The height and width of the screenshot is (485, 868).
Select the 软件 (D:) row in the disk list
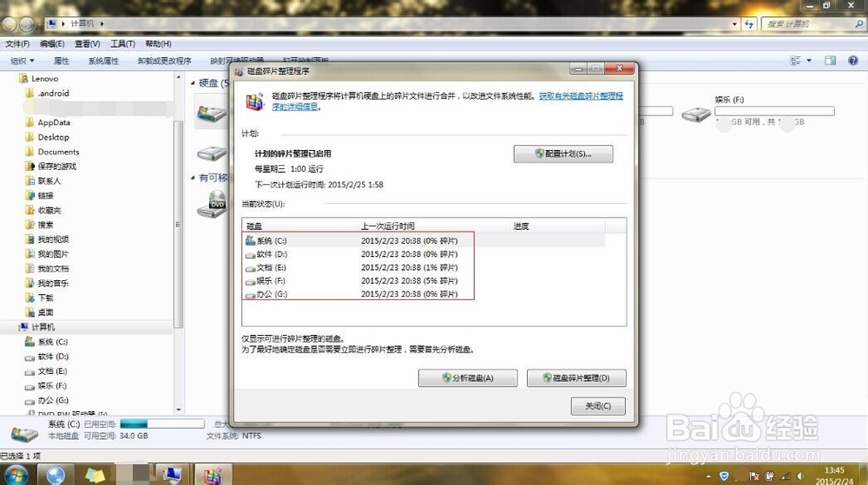[424, 254]
